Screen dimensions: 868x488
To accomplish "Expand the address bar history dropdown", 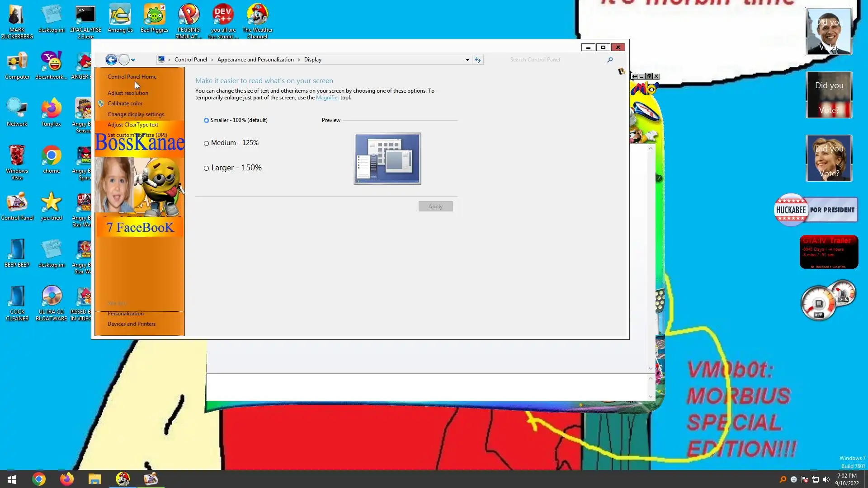I will [467, 60].
